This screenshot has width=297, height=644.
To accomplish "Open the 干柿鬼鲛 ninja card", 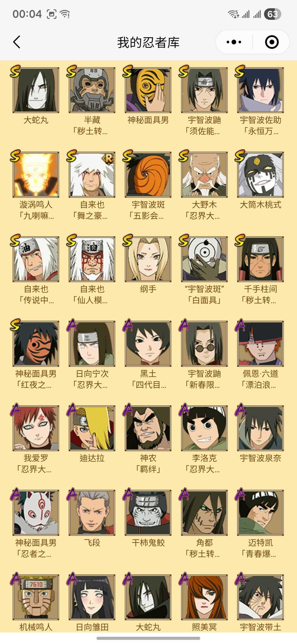I will click(148, 512).
